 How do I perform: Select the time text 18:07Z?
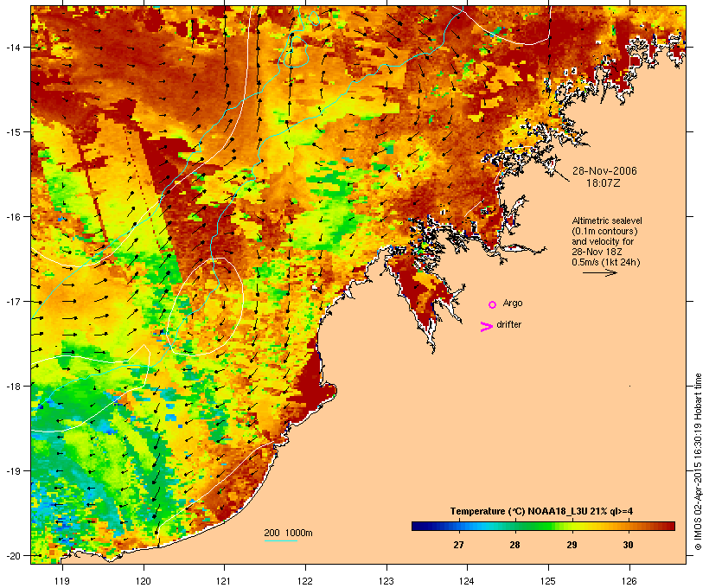tap(604, 183)
